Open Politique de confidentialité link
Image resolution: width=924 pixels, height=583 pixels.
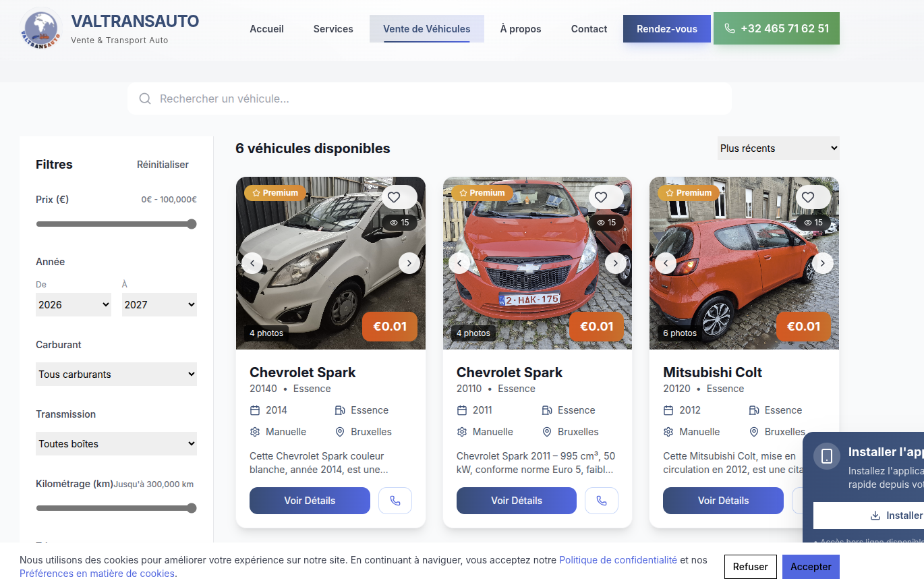click(618, 560)
